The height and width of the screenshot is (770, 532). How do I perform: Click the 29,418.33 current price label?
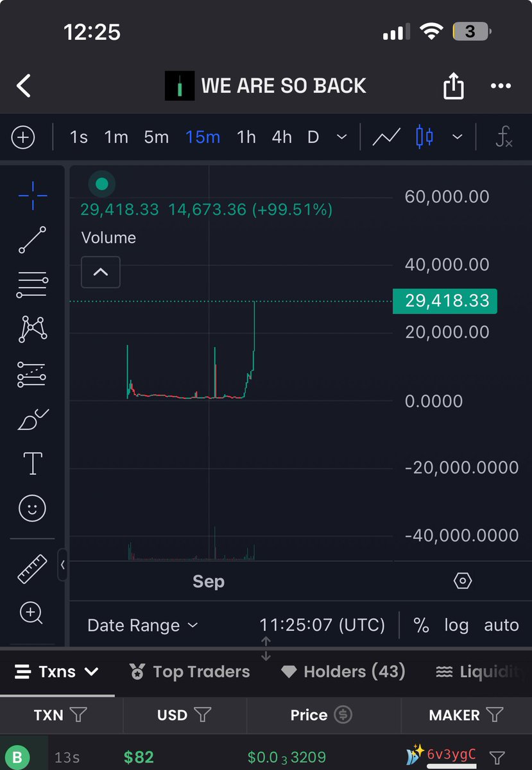point(445,300)
